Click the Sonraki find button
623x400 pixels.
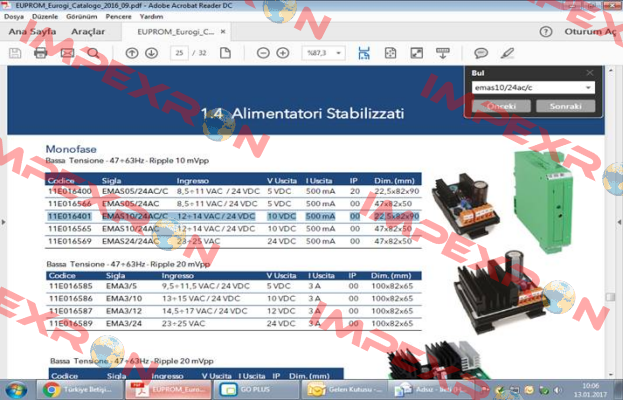click(566, 106)
